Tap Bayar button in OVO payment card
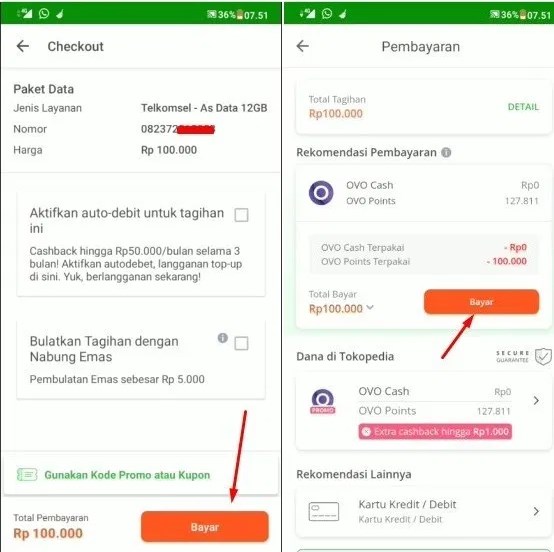 click(x=481, y=302)
